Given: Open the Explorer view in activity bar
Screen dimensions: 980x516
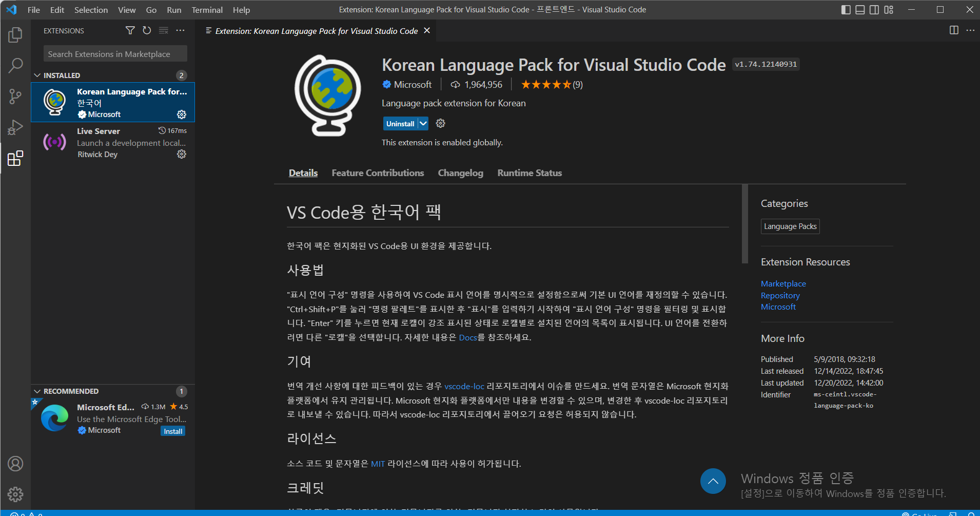Looking at the screenshot, I should pyautogui.click(x=15, y=35).
